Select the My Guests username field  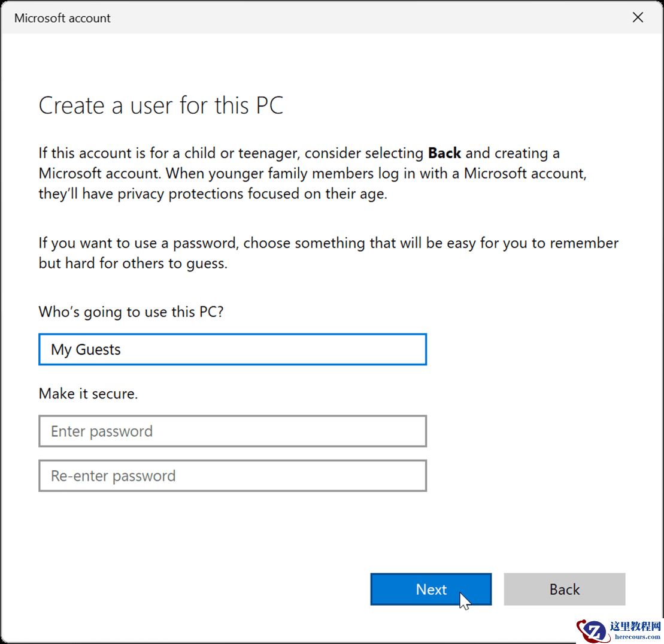(232, 349)
